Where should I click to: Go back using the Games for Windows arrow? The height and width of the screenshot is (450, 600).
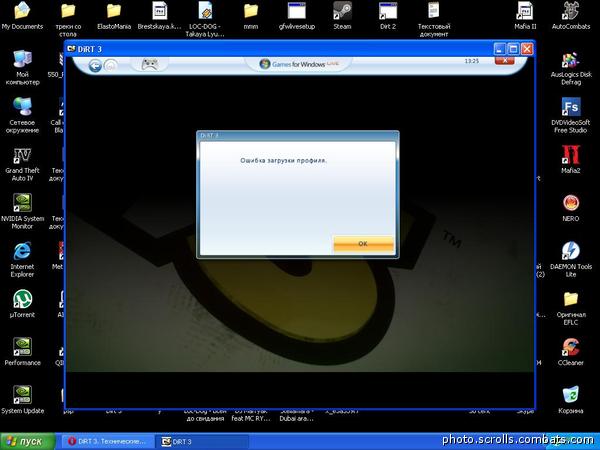coord(95,66)
